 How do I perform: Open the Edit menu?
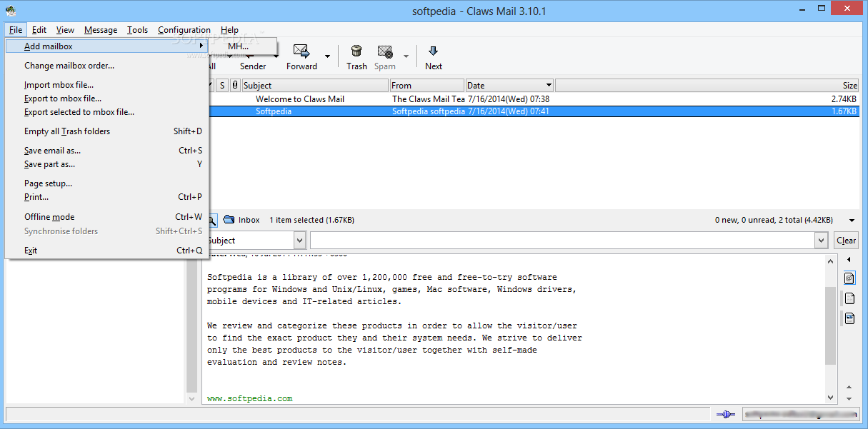pyautogui.click(x=39, y=30)
